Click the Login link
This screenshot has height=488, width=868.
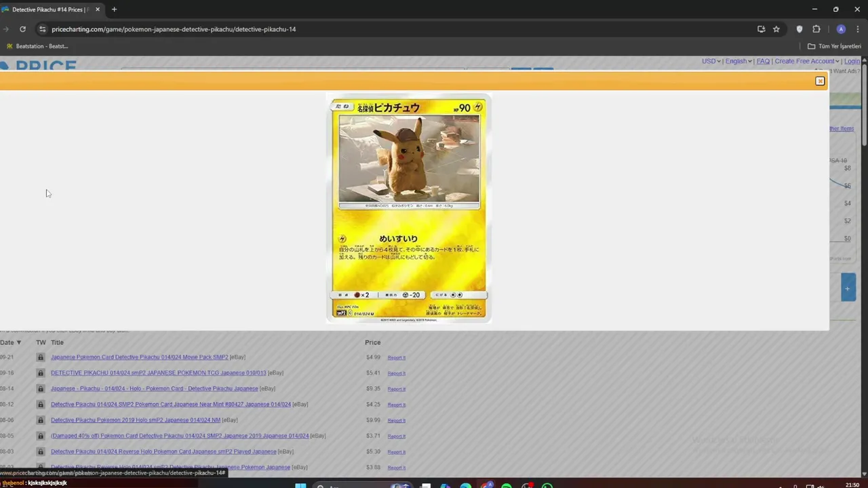(x=852, y=61)
